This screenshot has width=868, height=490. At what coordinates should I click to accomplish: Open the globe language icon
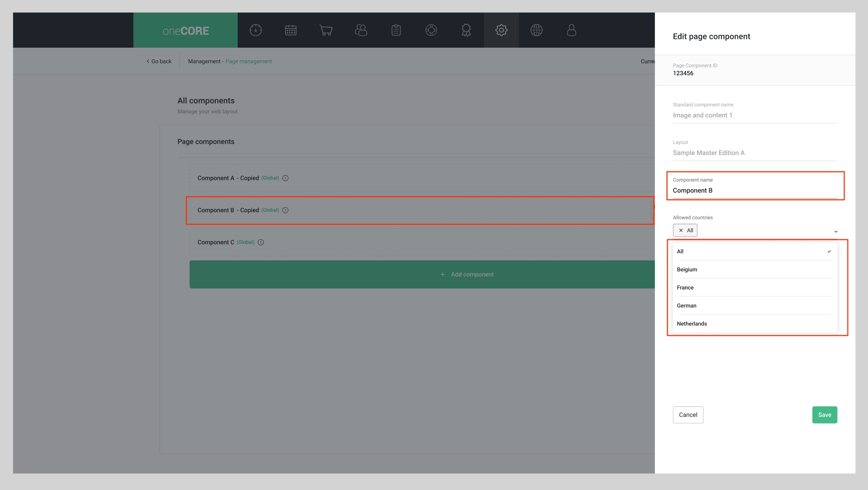(x=536, y=30)
